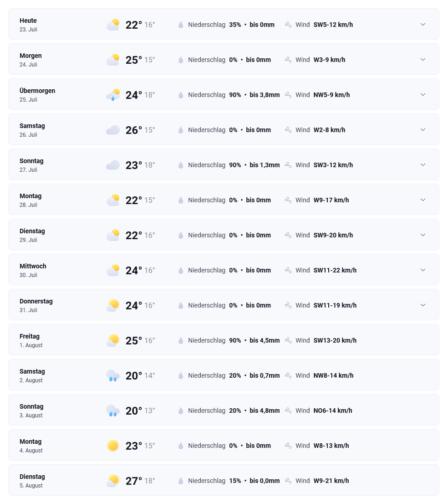
Task: Expand the Übermorgen 25. Juli details chevron
Action: click(x=423, y=95)
